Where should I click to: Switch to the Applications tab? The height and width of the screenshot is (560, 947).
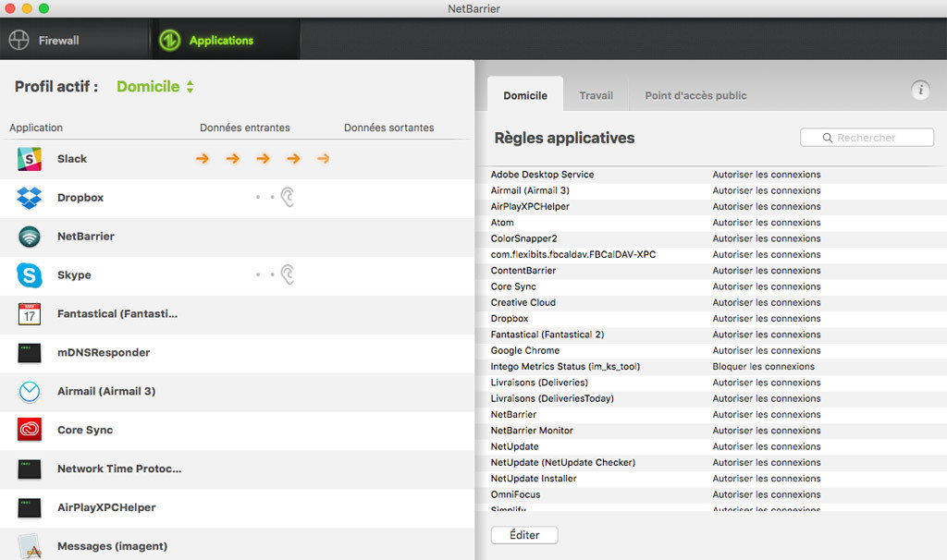[x=225, y=40]
